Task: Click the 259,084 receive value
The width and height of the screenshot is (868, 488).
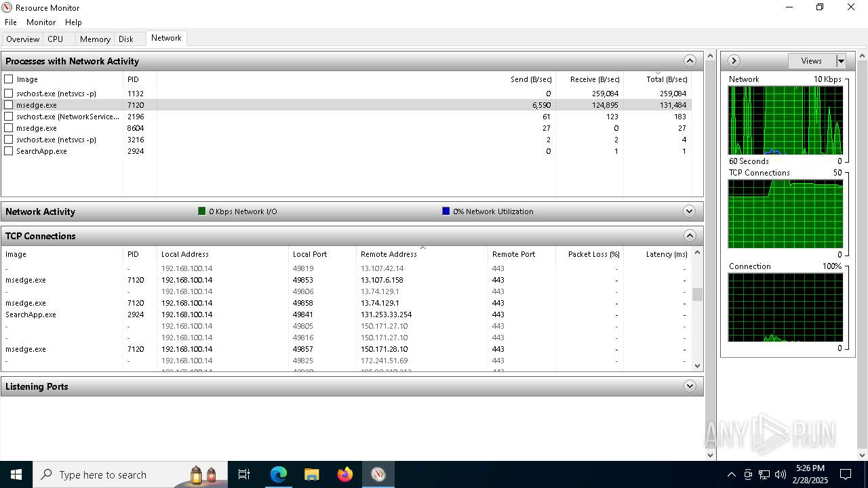Action: click(x=605, y=94)
